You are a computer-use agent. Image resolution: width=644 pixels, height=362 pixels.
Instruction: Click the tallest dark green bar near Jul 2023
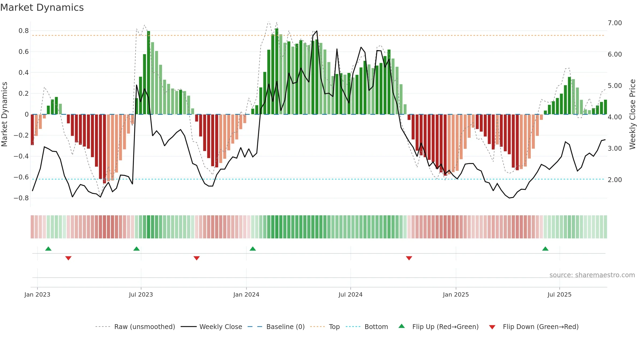point(148,73)
